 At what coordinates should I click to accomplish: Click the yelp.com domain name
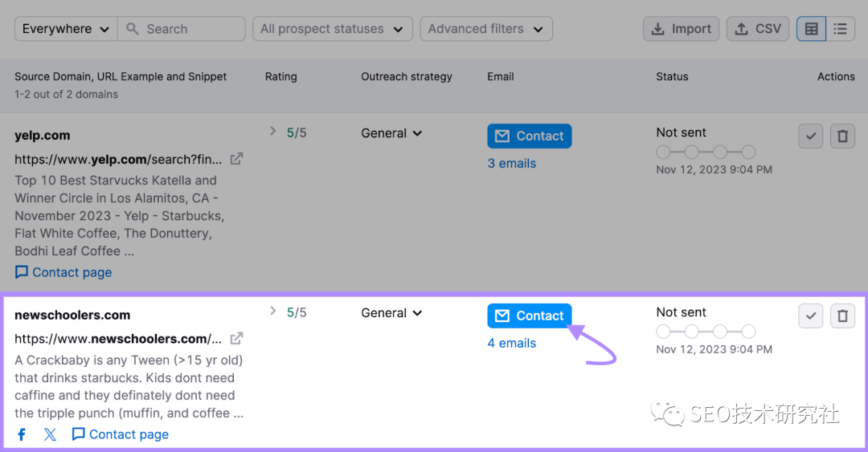(42, 136)
